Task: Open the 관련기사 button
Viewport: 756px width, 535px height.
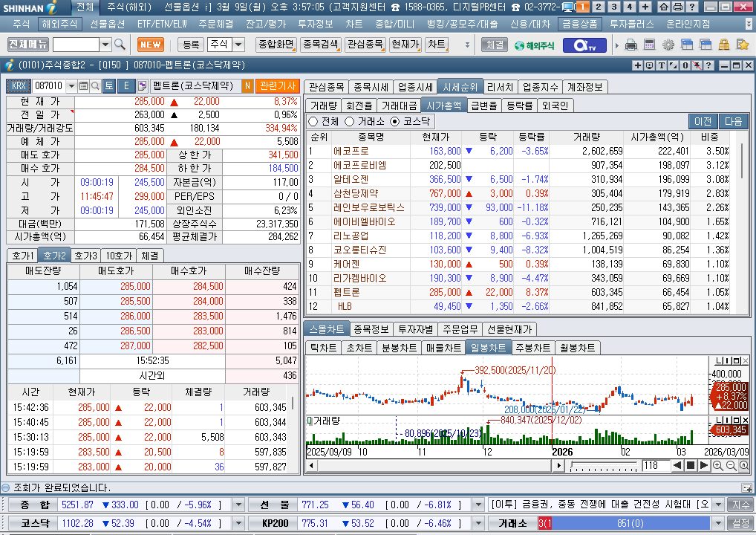Action: [x=277, y=86]
